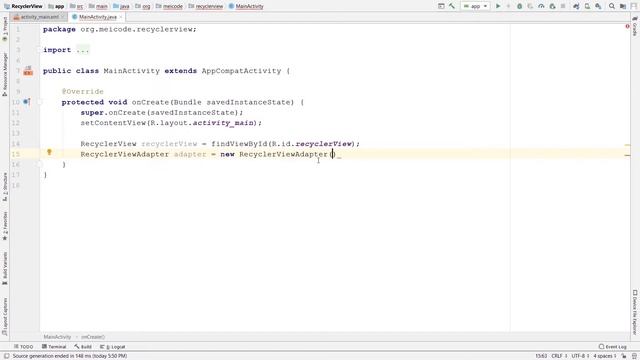The width and height of the screenshot is (640, 360).
Task: Open the Resource Manager side panel
Action: click(x=5, y=74)
